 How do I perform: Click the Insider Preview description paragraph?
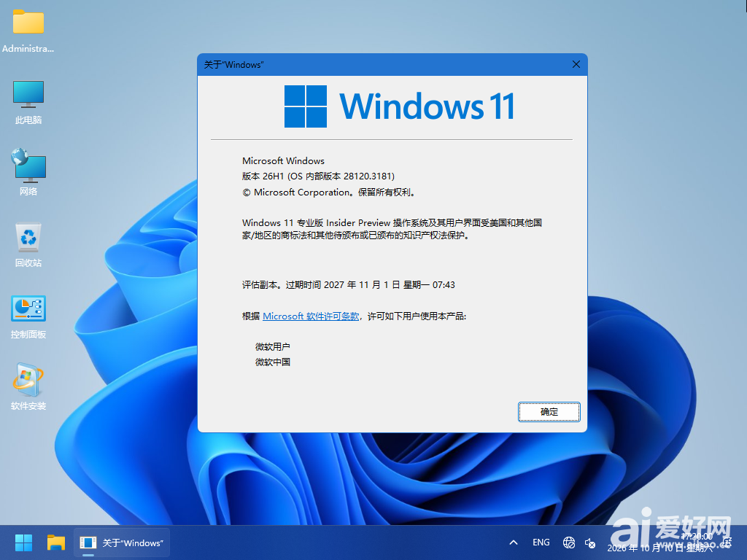[x=392, y=229]
